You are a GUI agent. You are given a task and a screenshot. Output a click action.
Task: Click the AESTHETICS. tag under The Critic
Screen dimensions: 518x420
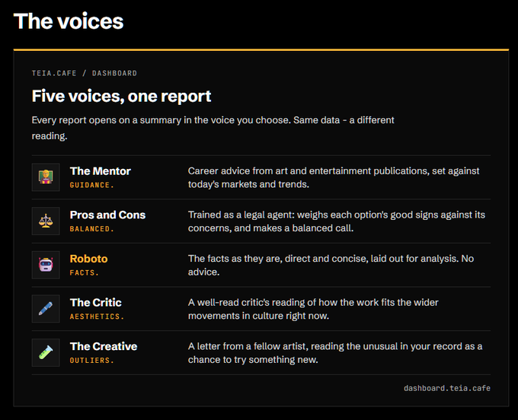pos(97,317)
